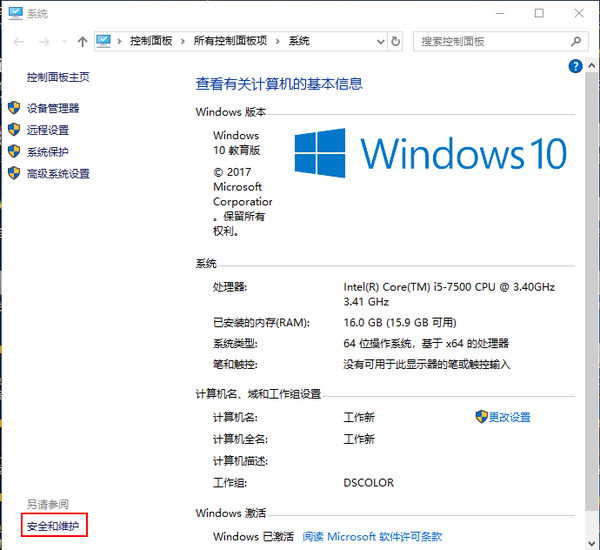600x550 pixels.
Task: Click the 64 位操作系统 system type text
Action: [426, 343]
